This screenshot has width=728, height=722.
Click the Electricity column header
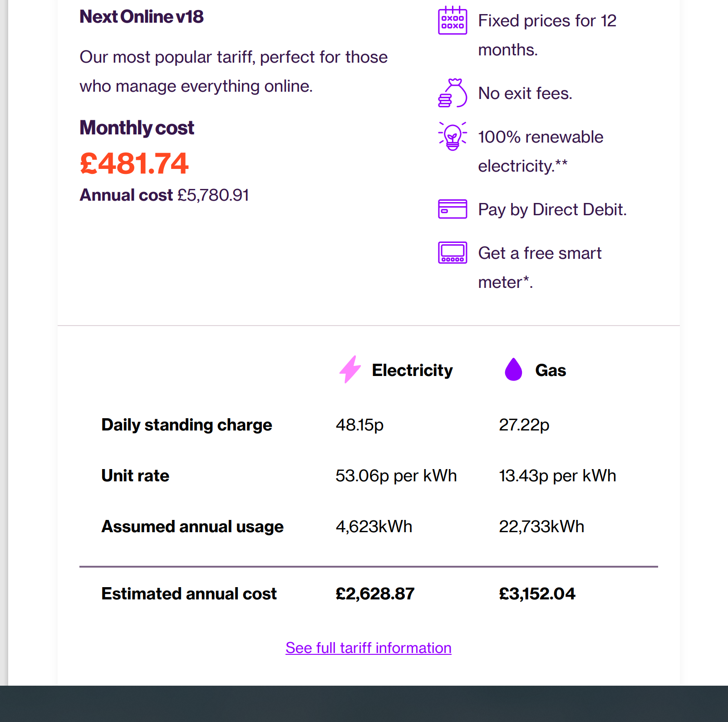pos(412,370)
